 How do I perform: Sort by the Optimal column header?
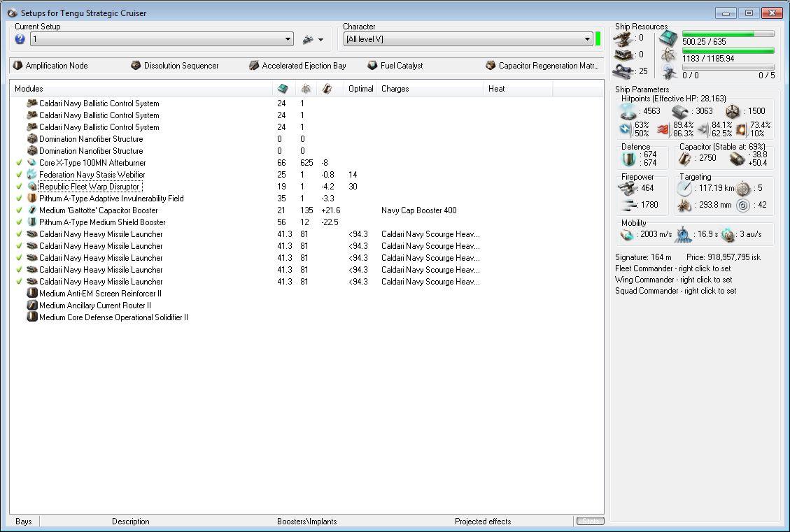click(361, 89)
